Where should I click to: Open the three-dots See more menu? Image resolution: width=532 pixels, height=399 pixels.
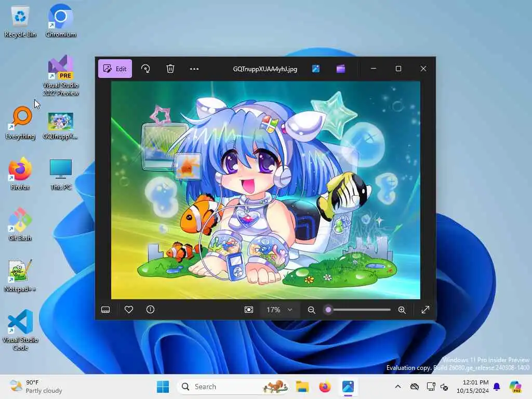pos(194,69)
